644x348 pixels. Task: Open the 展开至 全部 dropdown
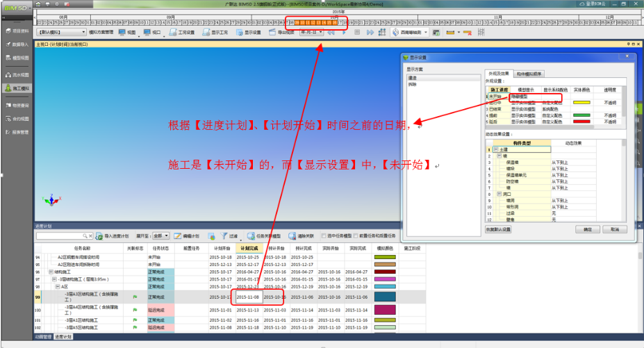160,236
